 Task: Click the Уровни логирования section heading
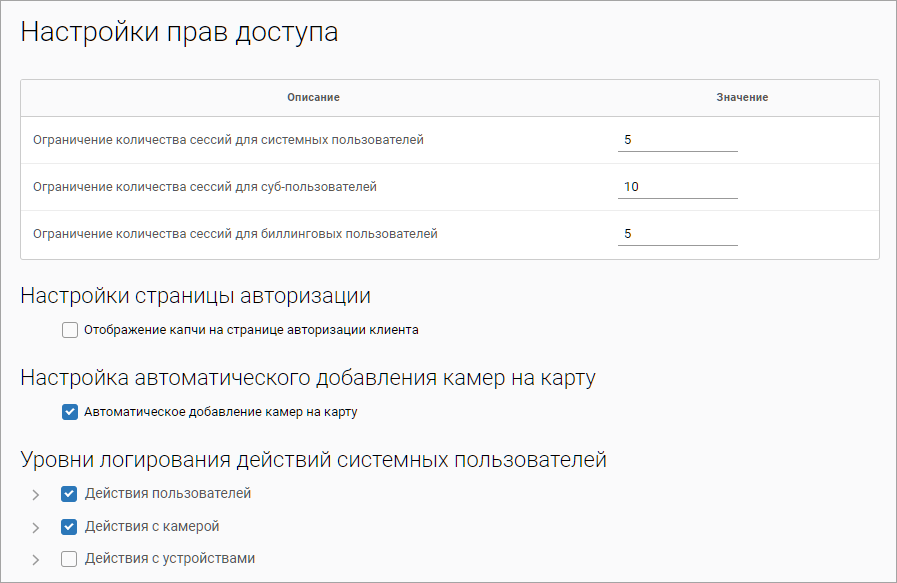click(x=313, y=461)
